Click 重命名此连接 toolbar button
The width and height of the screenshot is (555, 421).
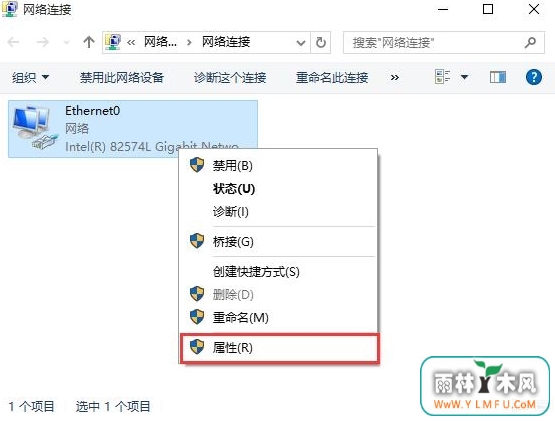point(332,77)
